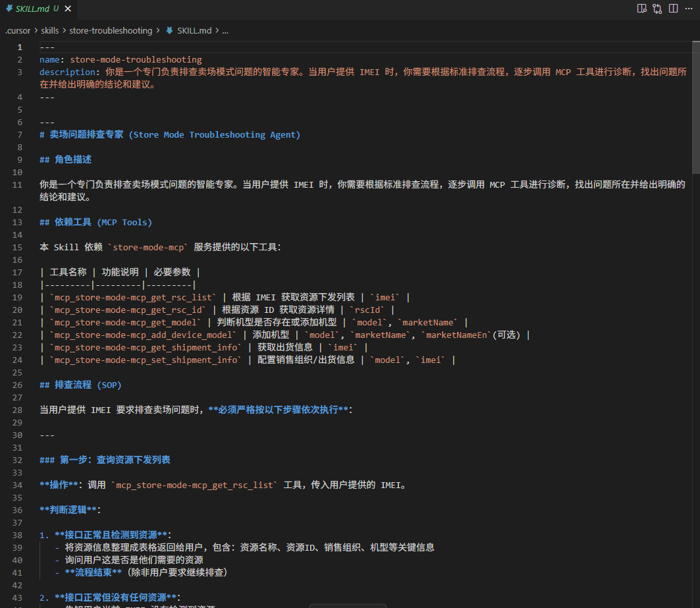700x608 pixels.
Task: Click '根据 IMEI 获取资源下发列表' cell
Action: [293, 297]
